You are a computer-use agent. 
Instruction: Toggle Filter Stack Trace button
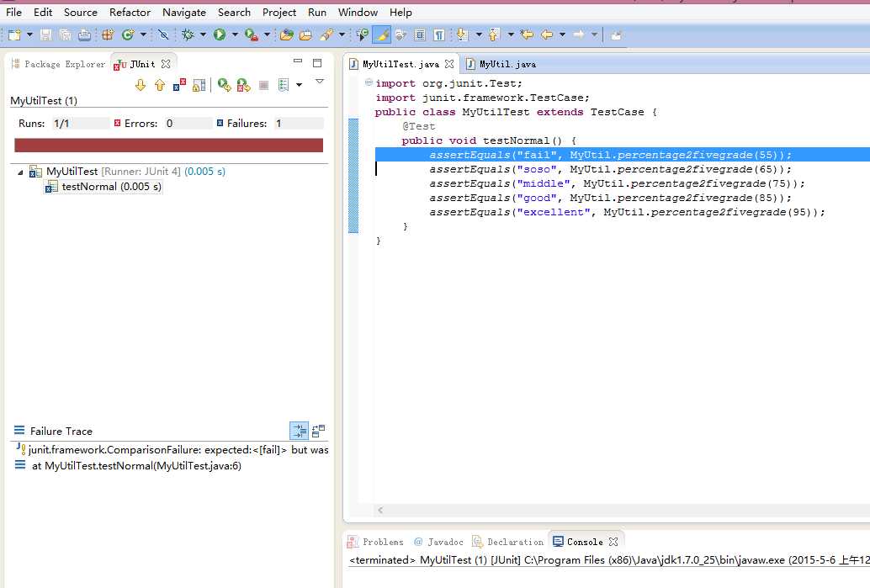click(299, 431)
